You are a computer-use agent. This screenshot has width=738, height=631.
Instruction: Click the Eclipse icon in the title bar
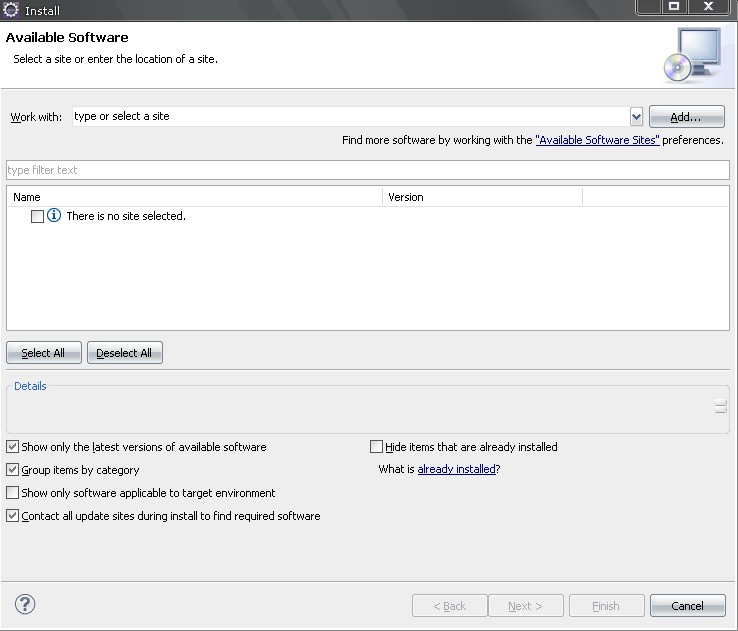[x=11, y=10]
